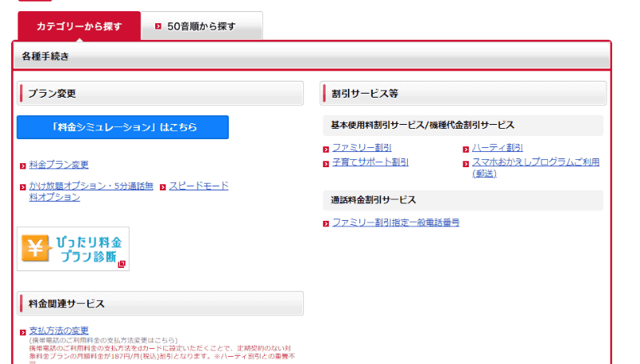The width and height of the screenshot is (640, 364).
Task: Click the 各種手続き section header
Action: pos(312,56)
